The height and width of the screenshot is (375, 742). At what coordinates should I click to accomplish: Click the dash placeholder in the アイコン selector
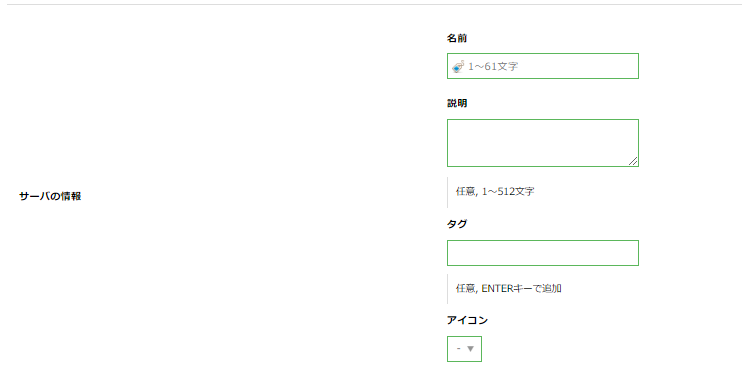(x=459, y=349)
